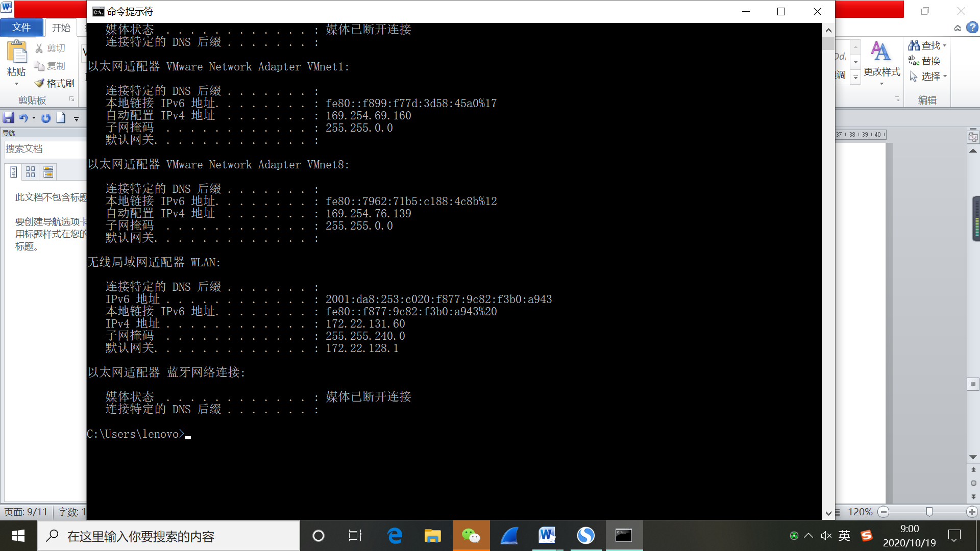Click the Format Painter (格式刷) icon
The image size is (980, 551).
point(40,83)
